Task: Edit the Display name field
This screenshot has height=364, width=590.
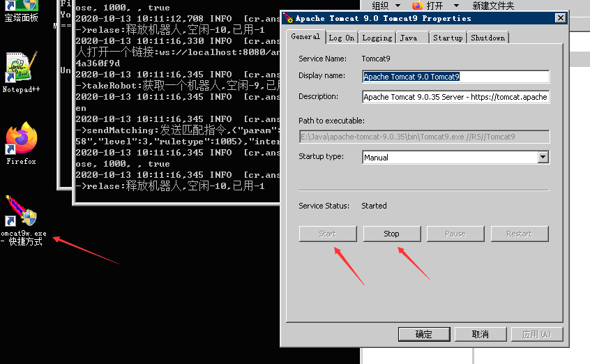Action: pyautogui.click(x=455, y=77)
